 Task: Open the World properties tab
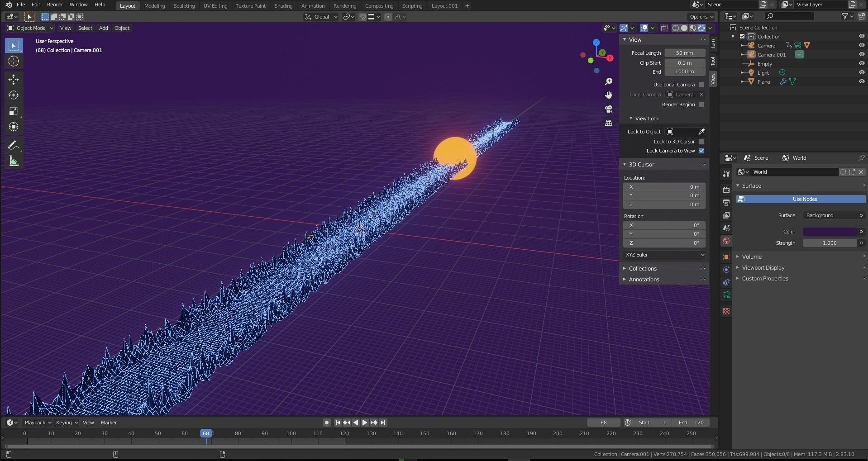726,240
